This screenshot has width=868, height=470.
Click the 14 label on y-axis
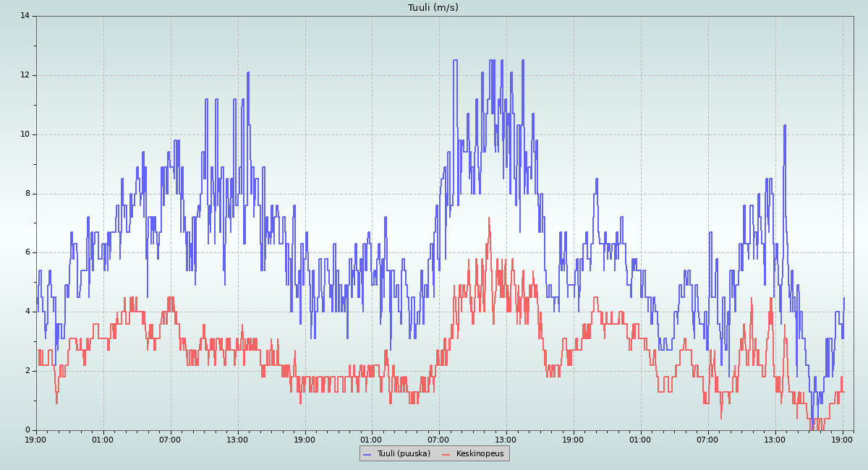click(25, 16)
